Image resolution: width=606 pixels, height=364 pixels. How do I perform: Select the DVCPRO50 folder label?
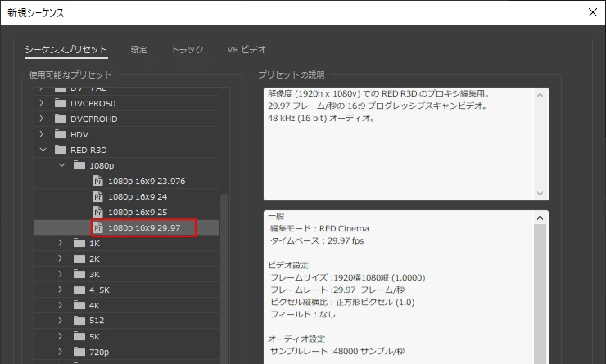coord(93,103)
